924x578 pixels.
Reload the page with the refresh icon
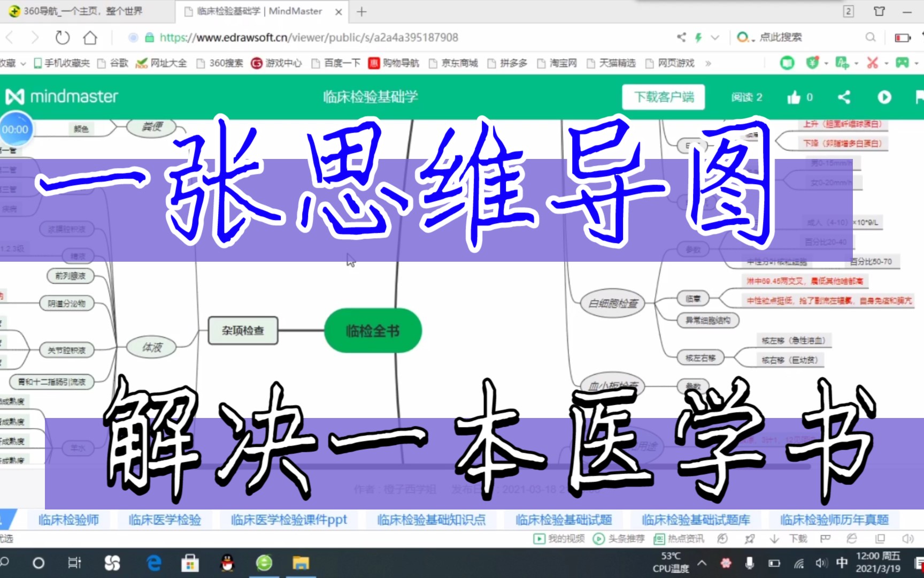coord(63,37)
